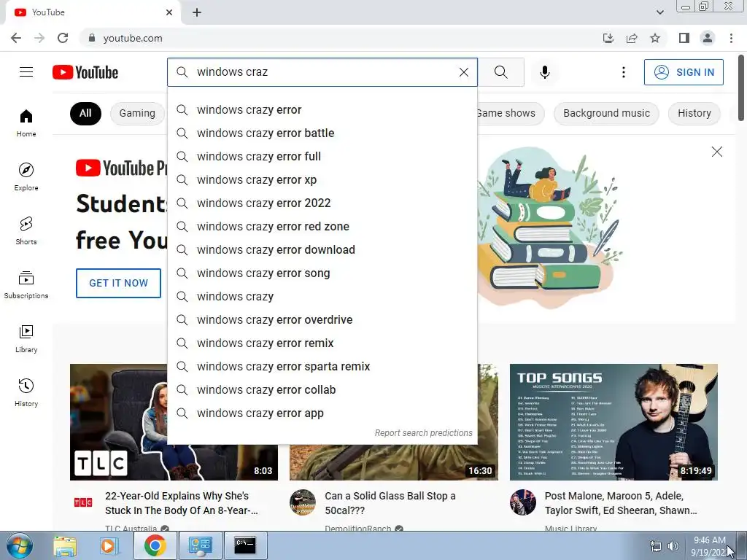The height and width of the screenshot is (560, 747).
Task: Click the Music Library channel avatar
Action: click(522, 502)
